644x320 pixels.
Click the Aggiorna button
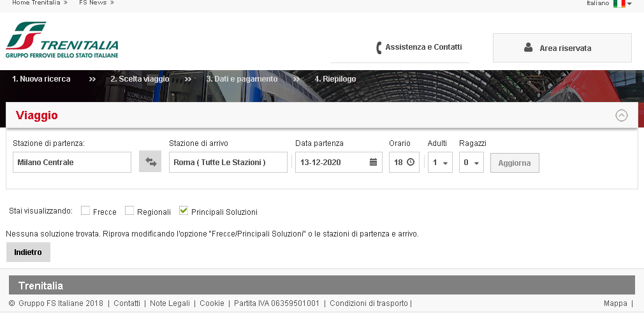515,163
